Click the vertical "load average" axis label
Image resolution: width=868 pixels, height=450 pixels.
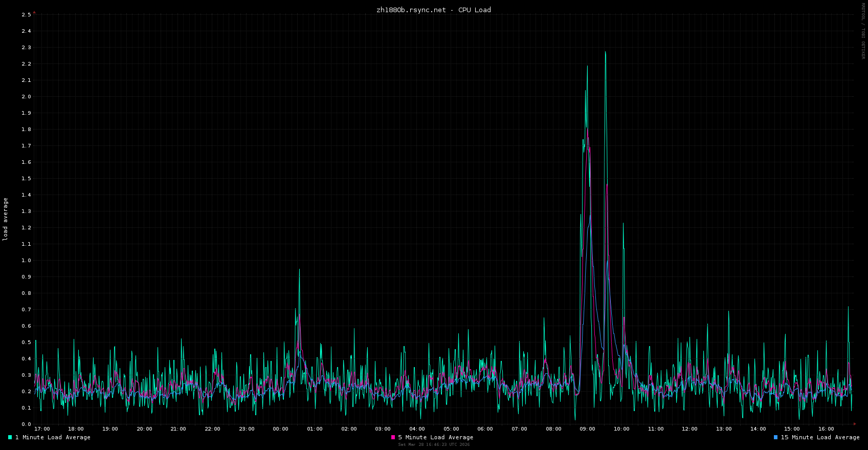[6, 219]
